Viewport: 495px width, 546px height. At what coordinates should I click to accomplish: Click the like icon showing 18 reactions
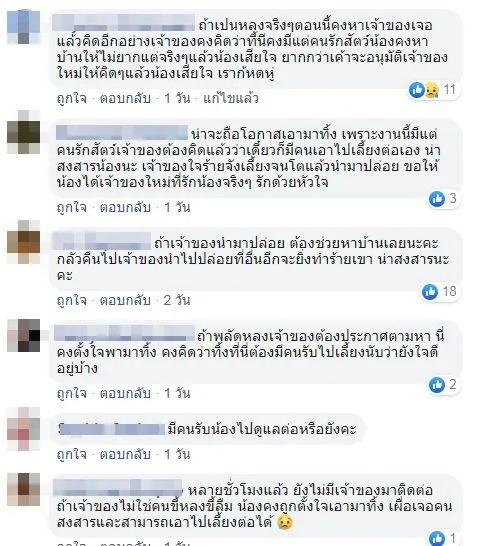click(x=430, y=291)
